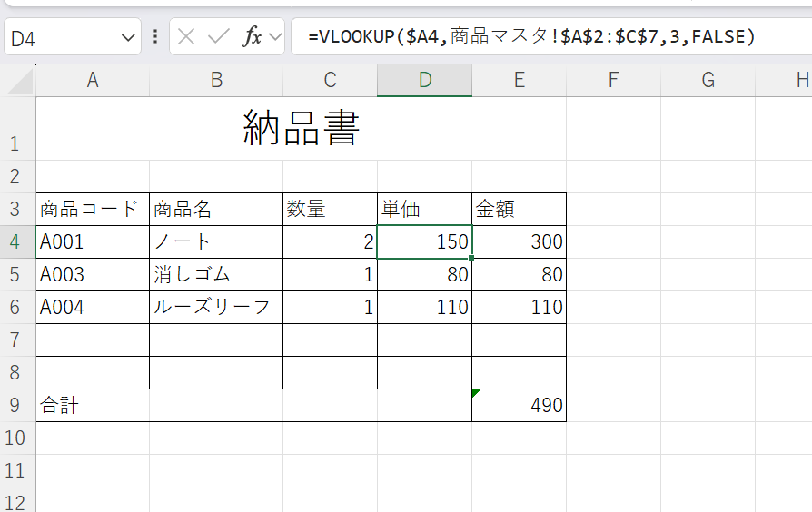The width and height of the screenshot is (812, 512).
Task: Select column B header
Action: (216, 80)
